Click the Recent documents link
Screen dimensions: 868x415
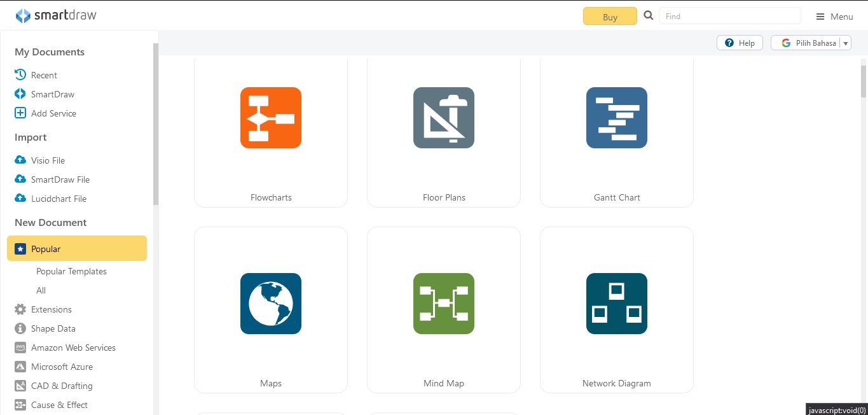[x=44, y=75]
